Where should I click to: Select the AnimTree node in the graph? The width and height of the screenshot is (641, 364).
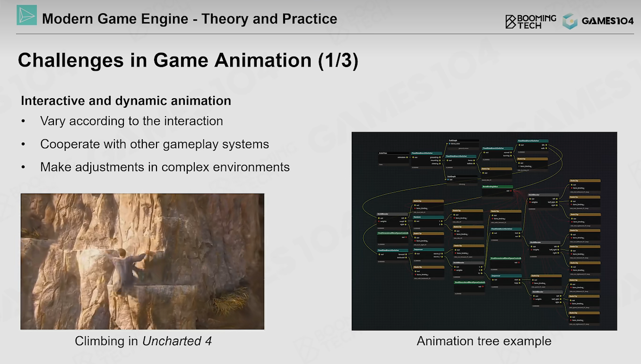pyautogui.click(x=394, y=158)
